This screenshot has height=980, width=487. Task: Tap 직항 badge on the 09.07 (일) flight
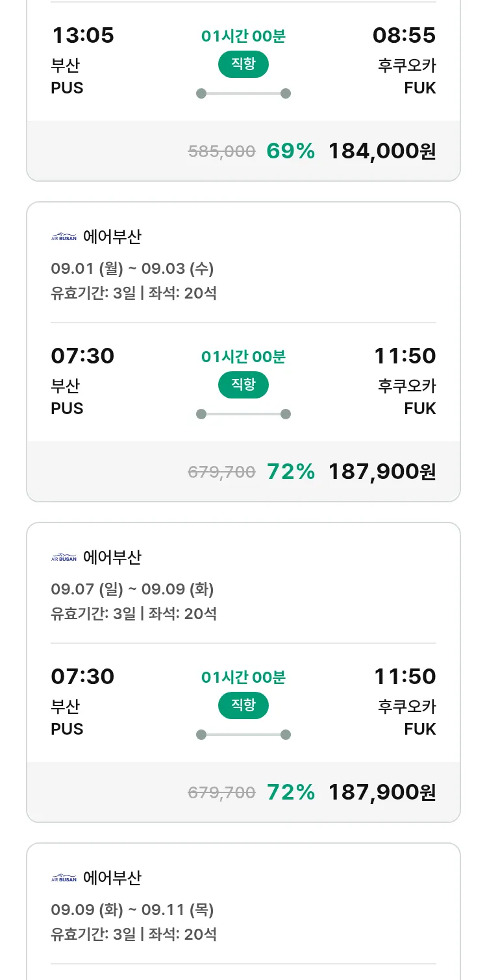pos(243,705)
